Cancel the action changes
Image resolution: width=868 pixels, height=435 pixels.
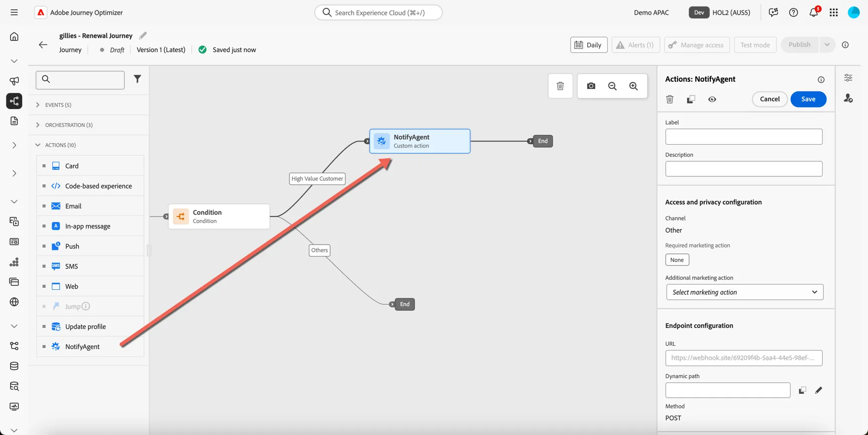(x=770, y=99)
